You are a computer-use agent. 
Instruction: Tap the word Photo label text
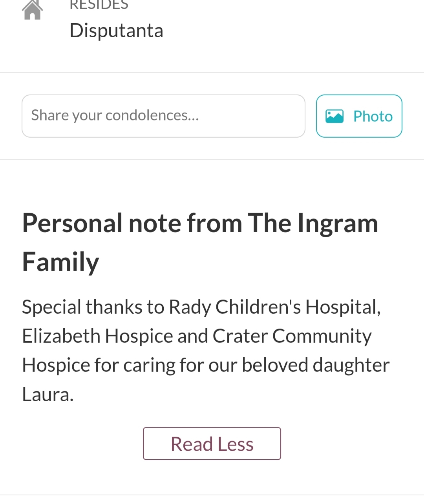(373, 116)
